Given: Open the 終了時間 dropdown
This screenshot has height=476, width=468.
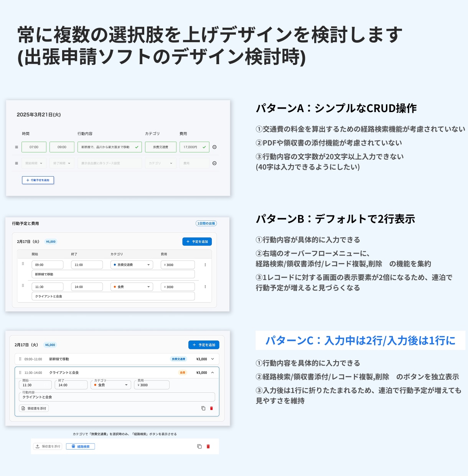Looking at the screenshot, I should 62,163.
